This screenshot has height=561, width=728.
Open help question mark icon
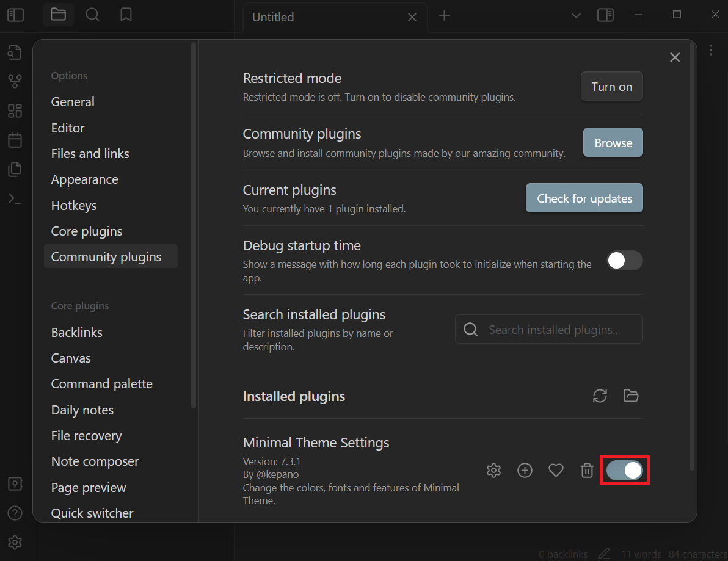click(15, 513)
